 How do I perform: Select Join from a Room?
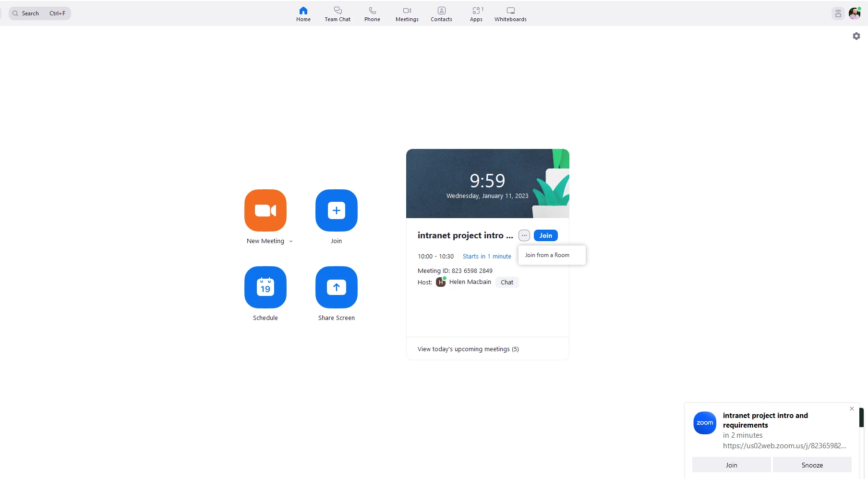(552, 255)
